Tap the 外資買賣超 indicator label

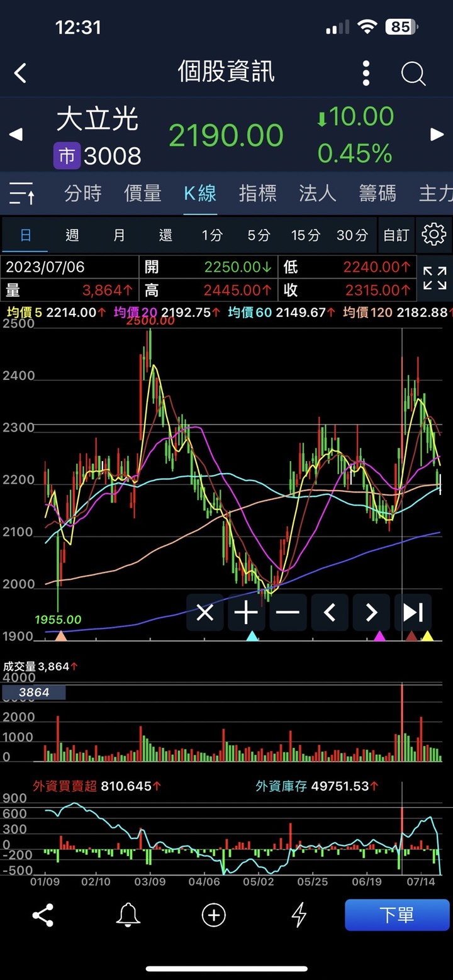click(x=65, y=786)
